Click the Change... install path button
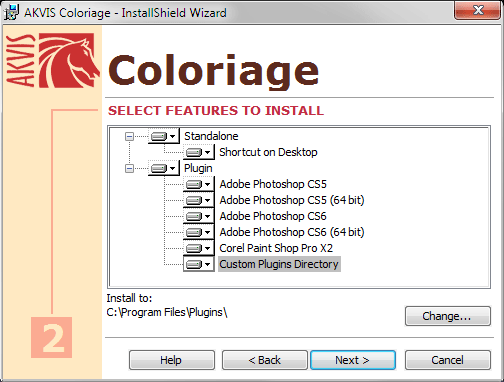Image resolution: width=504 pixels, height=382 pixels. [x=448, y=316]
